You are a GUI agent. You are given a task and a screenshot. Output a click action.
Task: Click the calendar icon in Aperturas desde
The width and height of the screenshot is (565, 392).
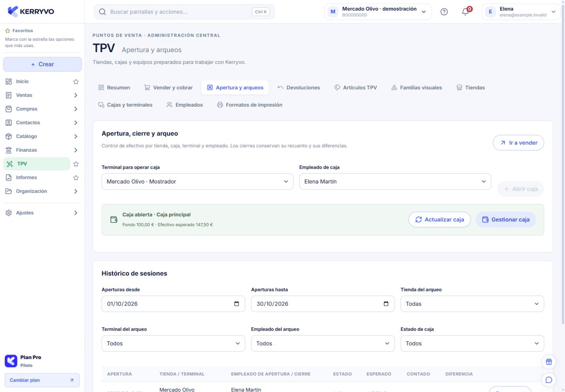[237, 304]
